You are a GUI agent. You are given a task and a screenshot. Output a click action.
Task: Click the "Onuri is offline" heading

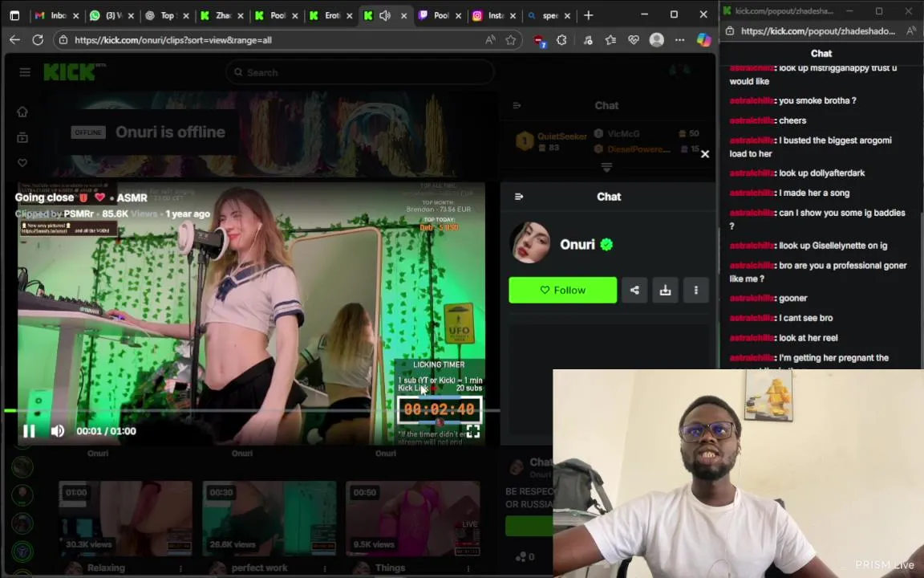tap(170, 132)
